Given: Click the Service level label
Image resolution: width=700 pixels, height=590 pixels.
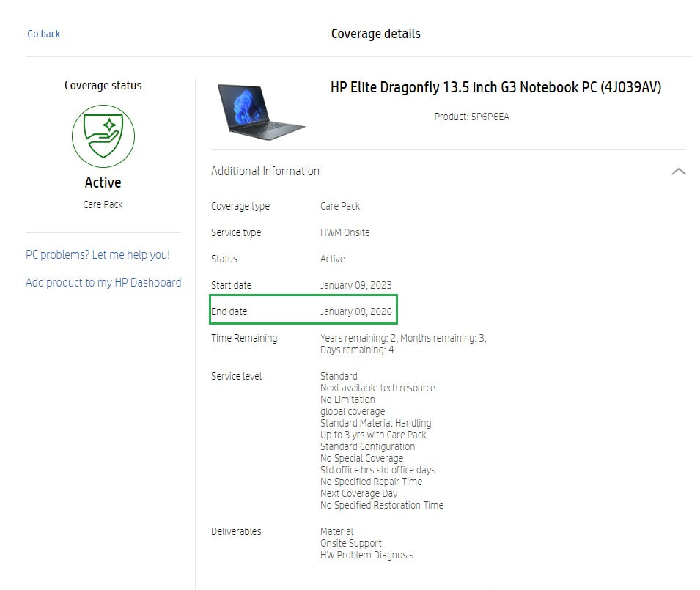Looking at the screenshot, I should (236, 376).
